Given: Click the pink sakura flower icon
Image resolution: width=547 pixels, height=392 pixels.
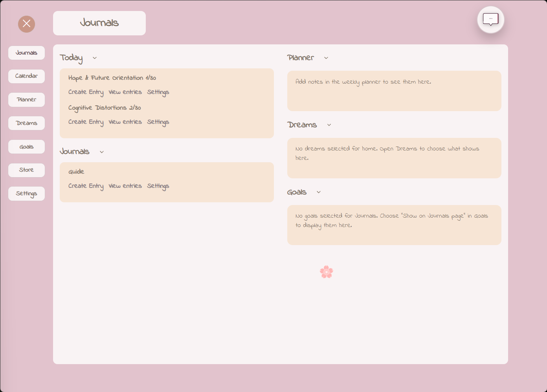Looking at the screenshot, I should coord(327,271).
